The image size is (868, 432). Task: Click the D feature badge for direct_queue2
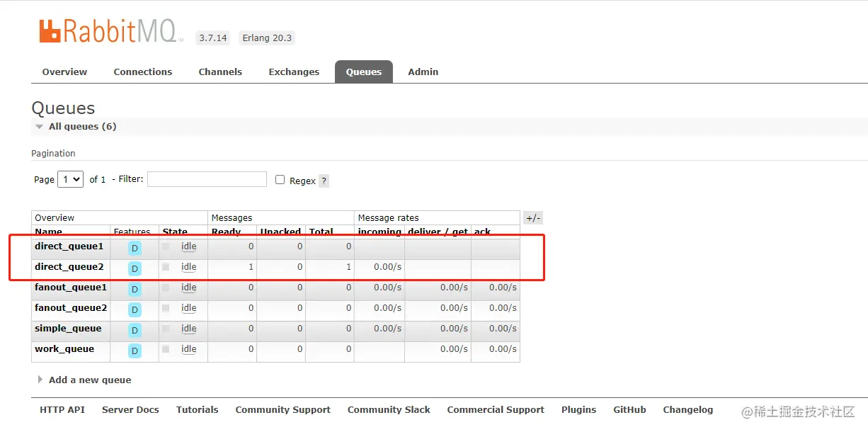[x=135, y=268]
